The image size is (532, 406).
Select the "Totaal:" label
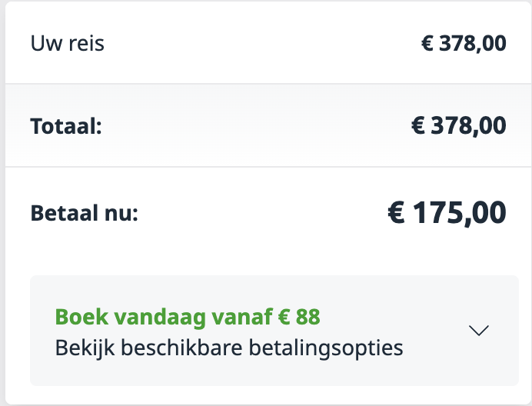click(x=66, y=125)
